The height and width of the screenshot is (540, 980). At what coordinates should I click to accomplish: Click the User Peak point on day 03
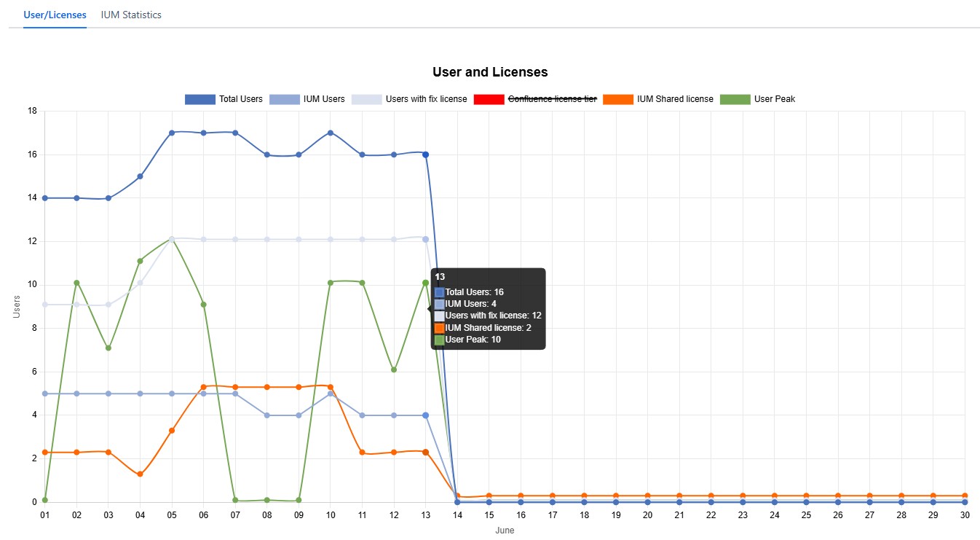click(108, 348)
